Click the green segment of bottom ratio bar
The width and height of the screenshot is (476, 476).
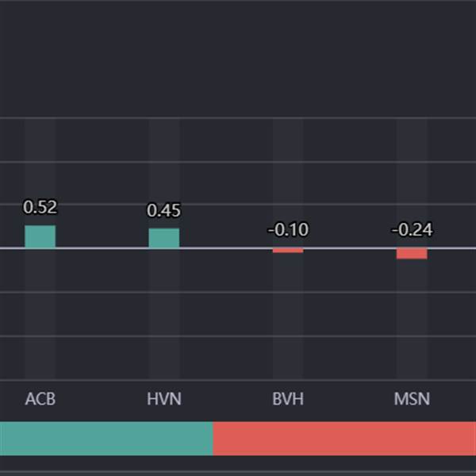click(x=106, y=439)
